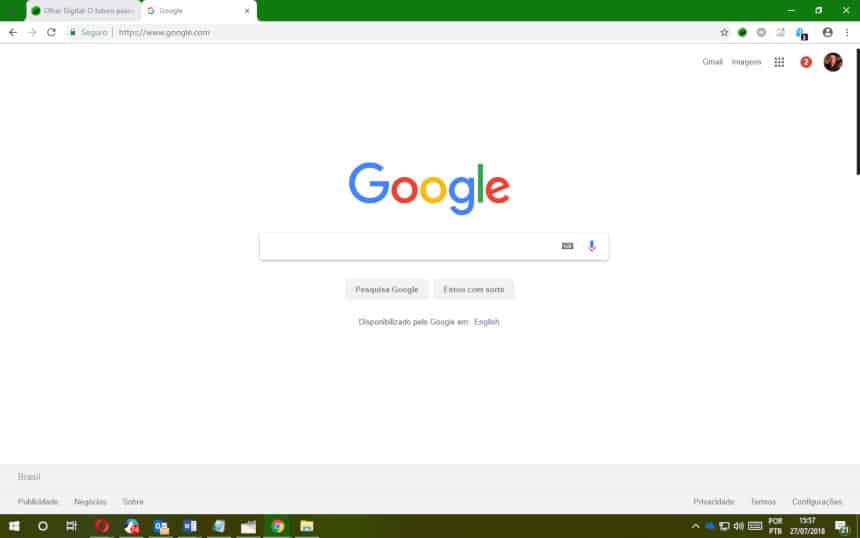860x538 pixels.
Task: Click the Estou com sorte button
Action: pos(473,289)
